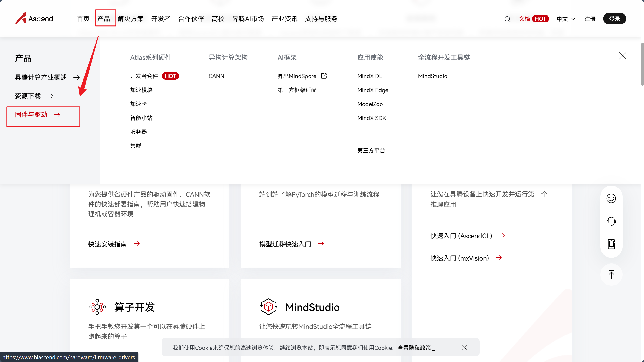Open the 模型迁移快速入门 link
Image resolution: width=644 pixels, height=362 pixels.
coord(285,244)
